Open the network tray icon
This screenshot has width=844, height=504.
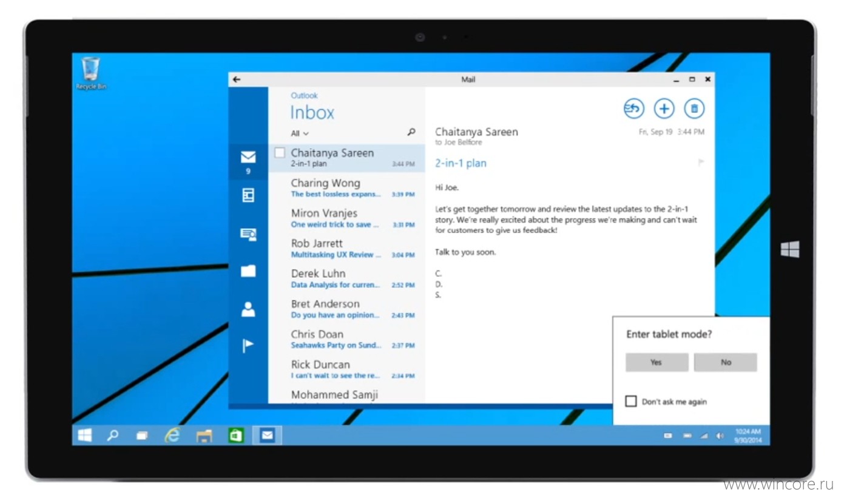[704, 435]
